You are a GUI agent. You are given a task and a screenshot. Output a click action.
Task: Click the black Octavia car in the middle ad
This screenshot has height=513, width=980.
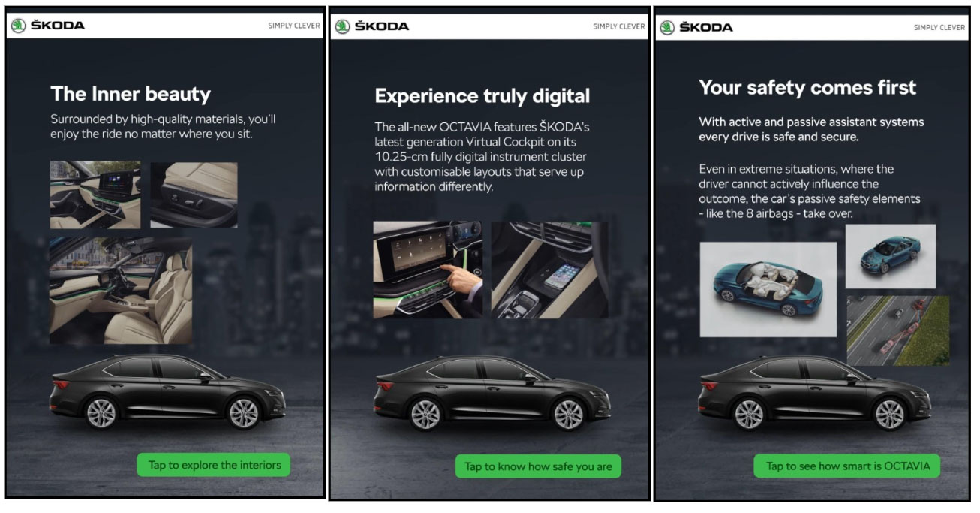coord(492,393)
